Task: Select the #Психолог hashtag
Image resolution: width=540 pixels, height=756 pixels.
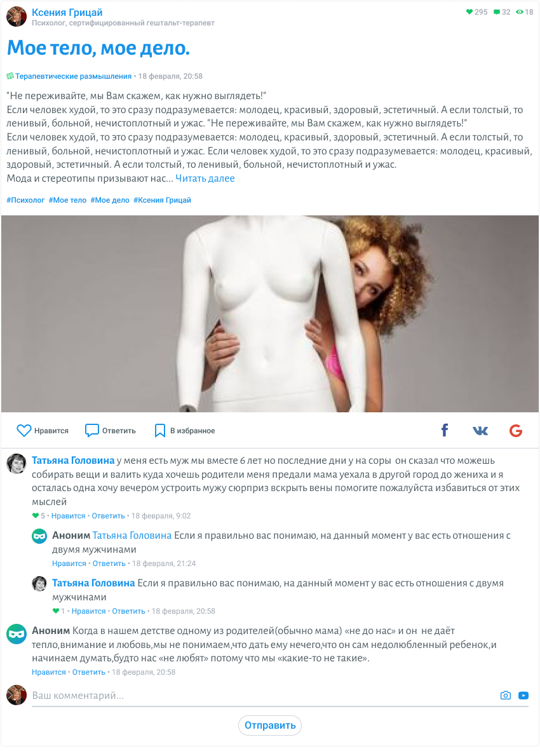Action: pyautogui.click(x=25, y=200)
